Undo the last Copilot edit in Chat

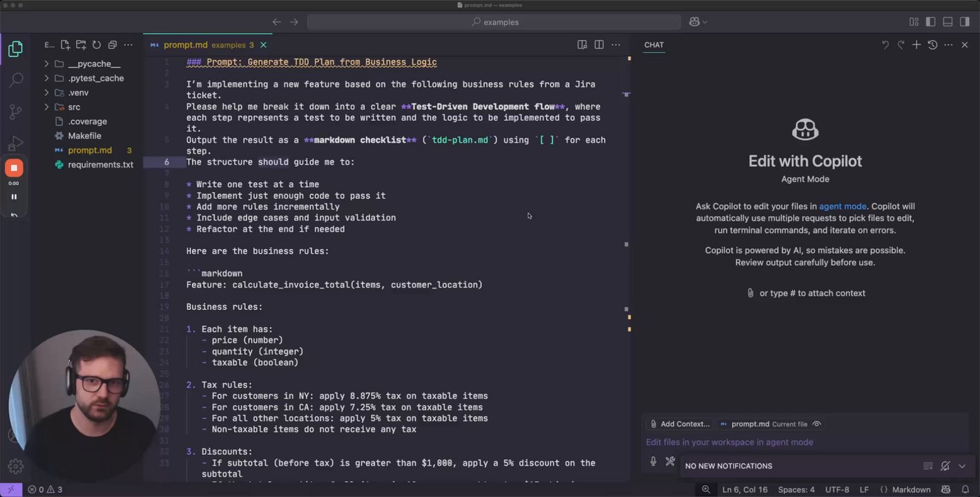point(885,45)
